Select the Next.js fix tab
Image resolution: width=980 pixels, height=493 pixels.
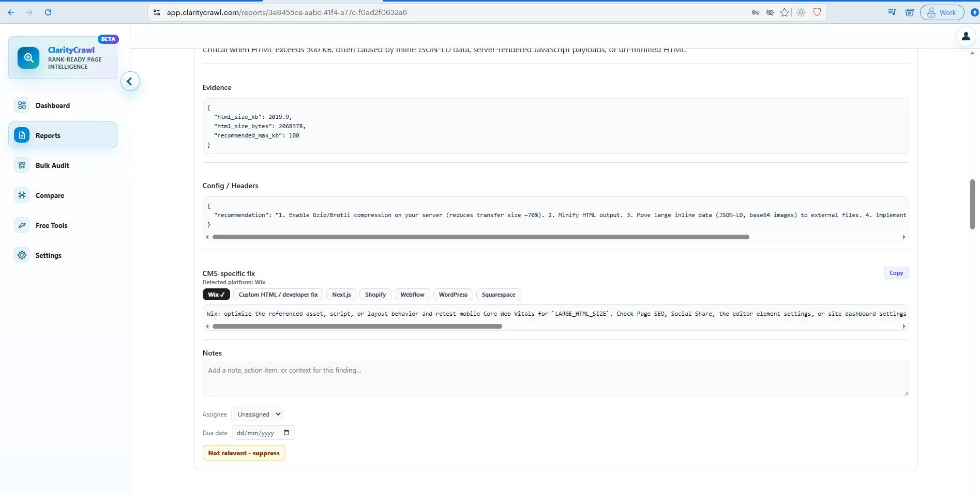click(341, 295)
